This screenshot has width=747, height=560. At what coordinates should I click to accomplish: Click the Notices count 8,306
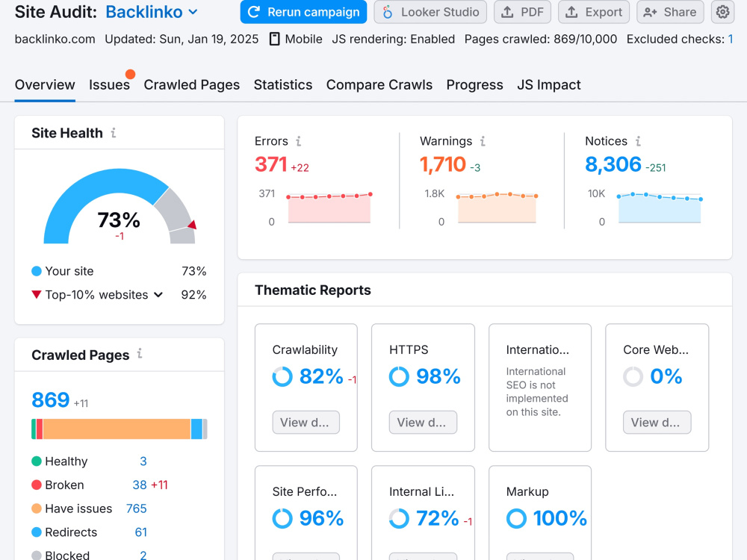click(x=613, y=164)
